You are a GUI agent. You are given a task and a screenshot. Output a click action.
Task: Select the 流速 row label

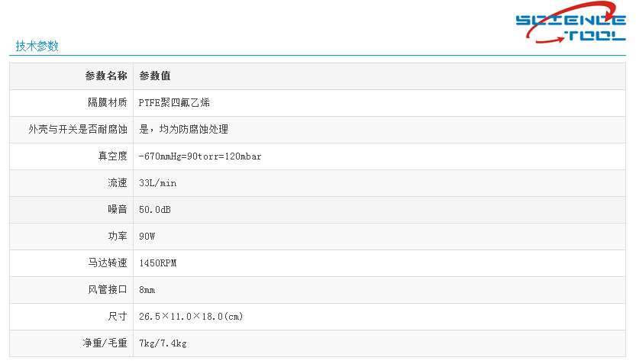pos(117,183)
